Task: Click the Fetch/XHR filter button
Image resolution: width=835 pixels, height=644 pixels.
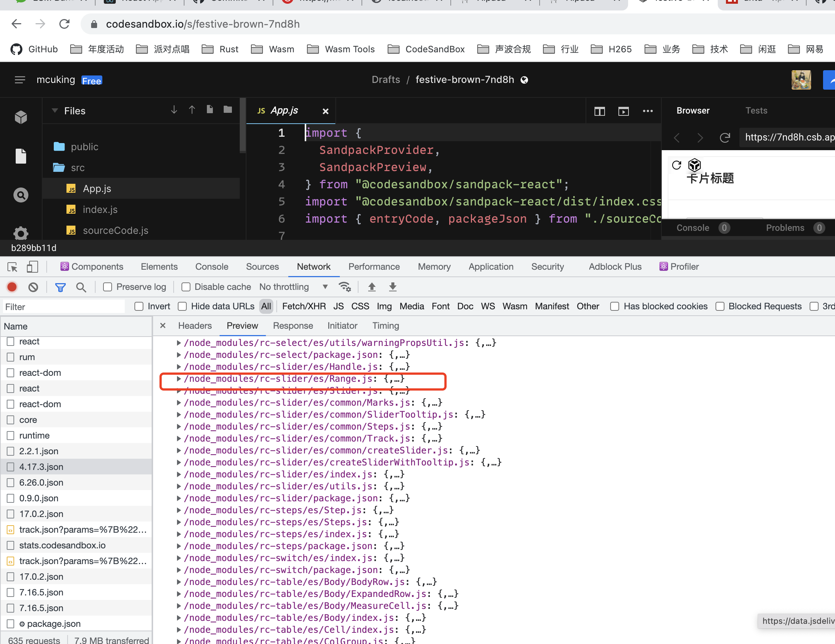Action: pos(304,307)
